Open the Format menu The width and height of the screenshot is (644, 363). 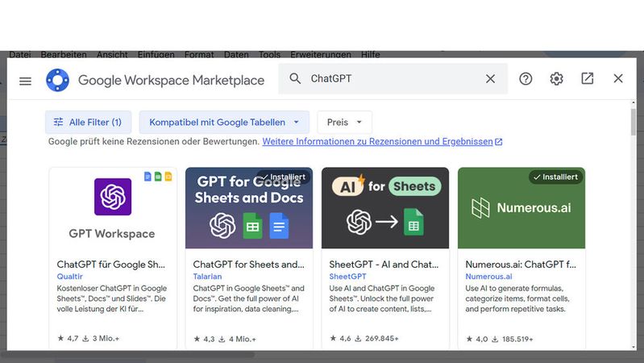tap(199, 54)
